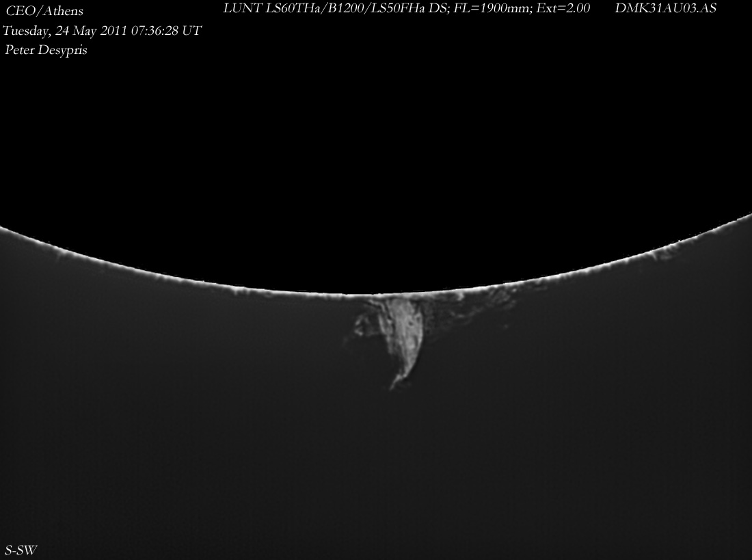Click the author name 'Peter Desypris'
The height and width of the screenshot is (560, 752).
click(x=46, y=50)
